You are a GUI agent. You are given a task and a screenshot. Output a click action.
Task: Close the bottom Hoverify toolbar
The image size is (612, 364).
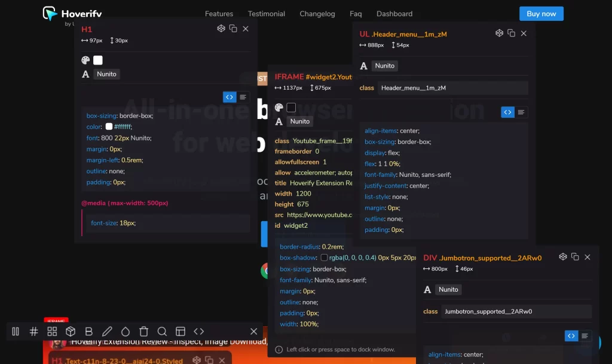tap(253, 331)
